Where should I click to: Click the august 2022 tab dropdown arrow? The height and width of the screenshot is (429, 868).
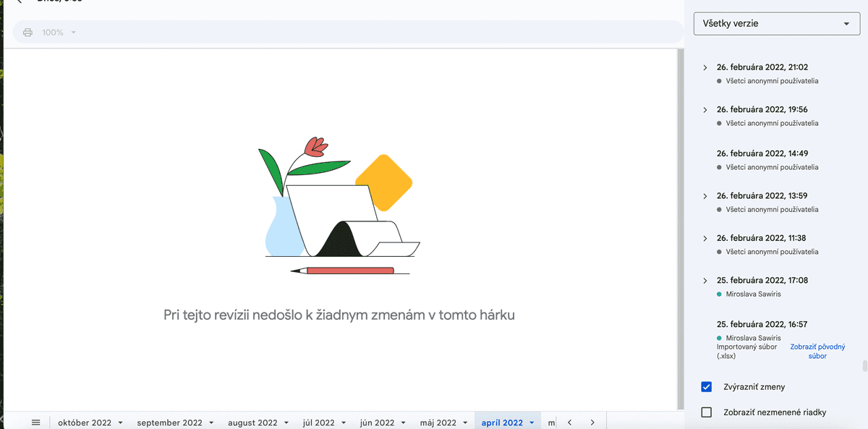point(286,422)
